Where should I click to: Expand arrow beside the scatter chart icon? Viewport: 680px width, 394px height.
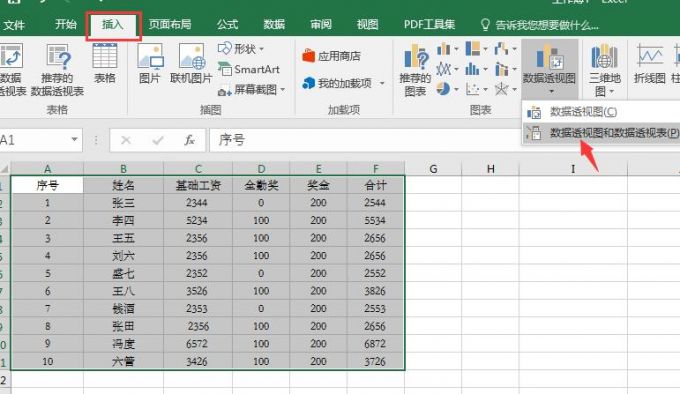click(485, 90)
